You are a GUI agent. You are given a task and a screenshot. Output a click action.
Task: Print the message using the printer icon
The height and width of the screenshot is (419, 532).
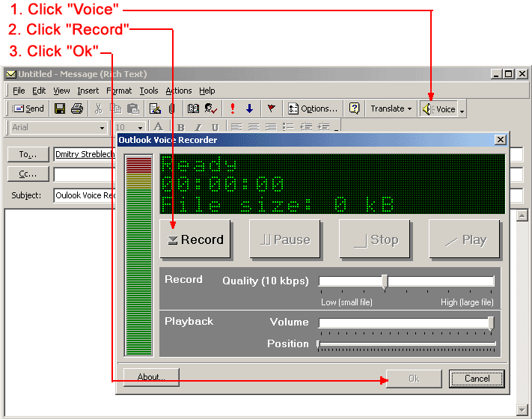point(77,108)
